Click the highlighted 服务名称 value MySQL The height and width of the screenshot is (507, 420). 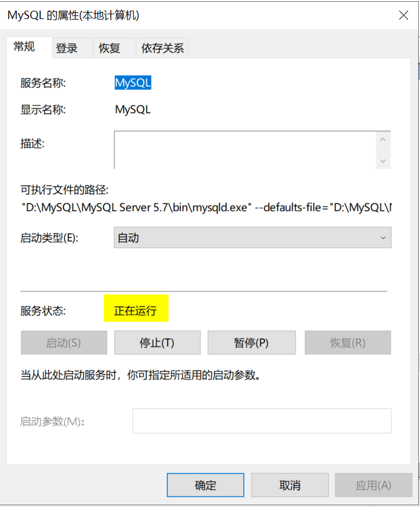(x=133, y=83)
